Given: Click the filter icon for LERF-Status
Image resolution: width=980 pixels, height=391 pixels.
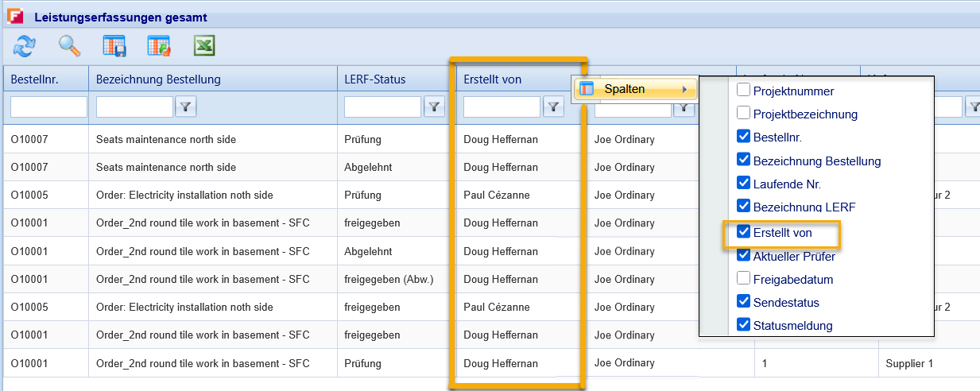Looking at the screenshot, I should [433, 107].
